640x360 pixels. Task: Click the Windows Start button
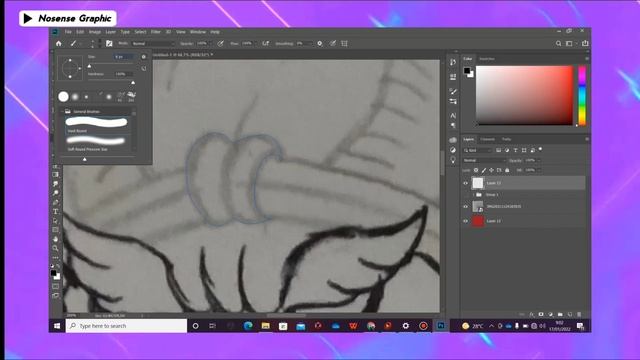point(57,326)
